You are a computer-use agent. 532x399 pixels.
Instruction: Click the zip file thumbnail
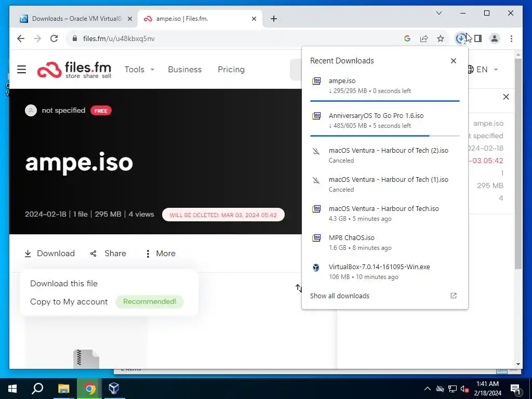click(x=86, y=358)
